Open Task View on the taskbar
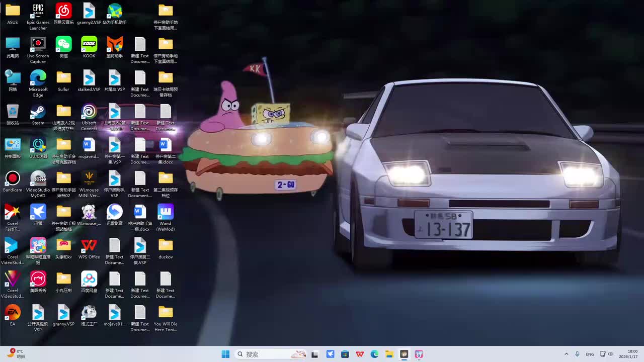The height and width of the screenshot is (362, 644). tap(315, 354)
